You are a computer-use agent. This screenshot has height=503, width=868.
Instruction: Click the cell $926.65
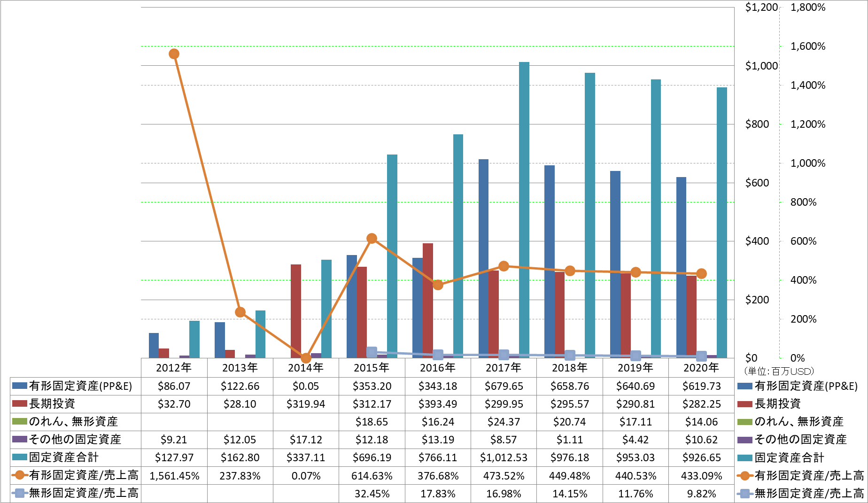(701, 457)
